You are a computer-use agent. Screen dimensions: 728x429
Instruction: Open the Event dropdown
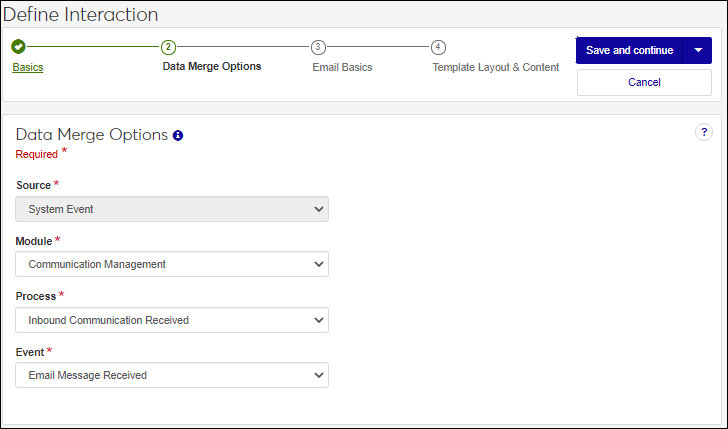tap(172, 375)
